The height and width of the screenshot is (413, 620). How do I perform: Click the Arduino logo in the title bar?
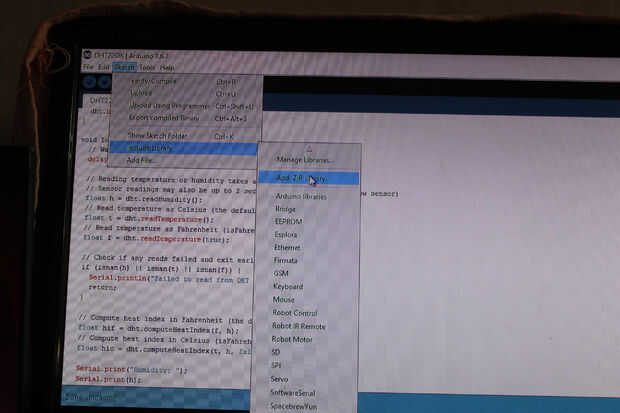click(87, 54)
